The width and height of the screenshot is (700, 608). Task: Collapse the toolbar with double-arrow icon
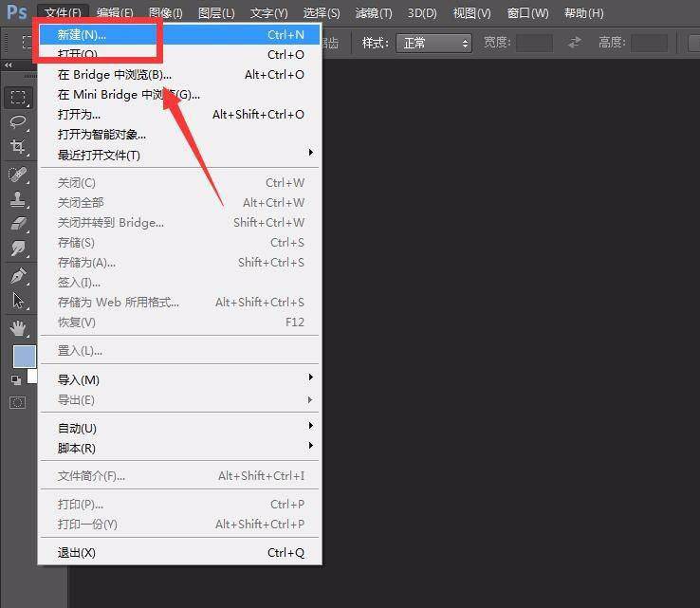[9, 65]
